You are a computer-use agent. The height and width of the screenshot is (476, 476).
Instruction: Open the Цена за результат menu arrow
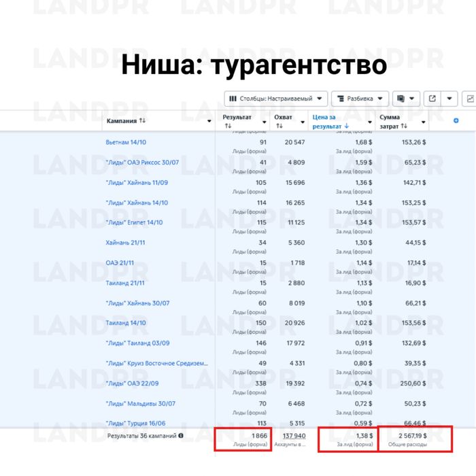click(x=370, y=122)
